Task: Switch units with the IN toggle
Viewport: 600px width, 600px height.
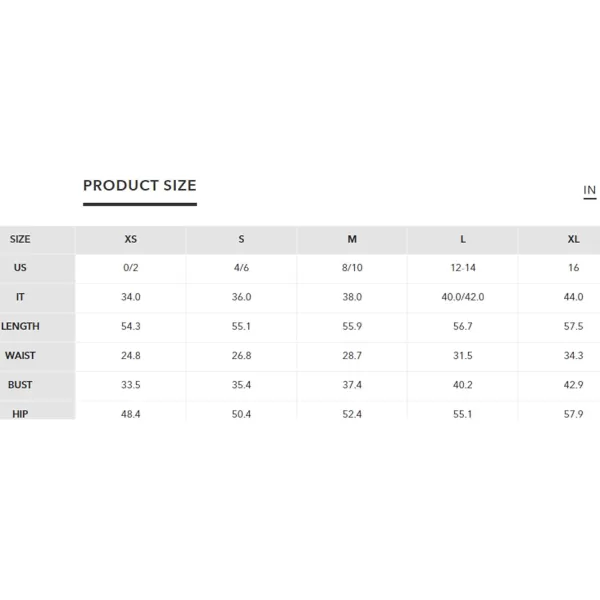Action: tap(589, 190)
